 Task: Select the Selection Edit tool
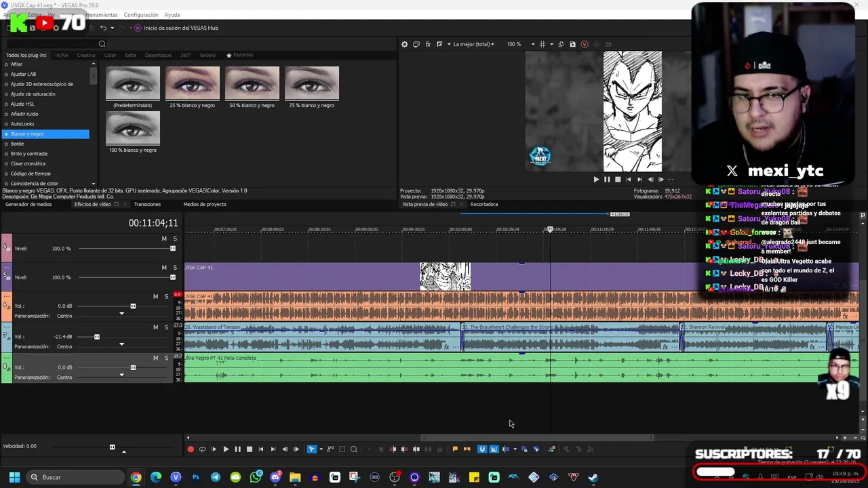point(342,449)
